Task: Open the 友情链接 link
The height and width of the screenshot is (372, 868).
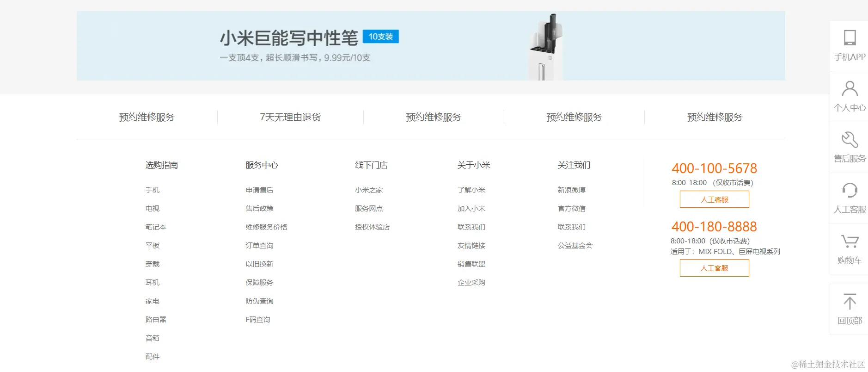Action: pyautogui.click(x=471, y=246)
